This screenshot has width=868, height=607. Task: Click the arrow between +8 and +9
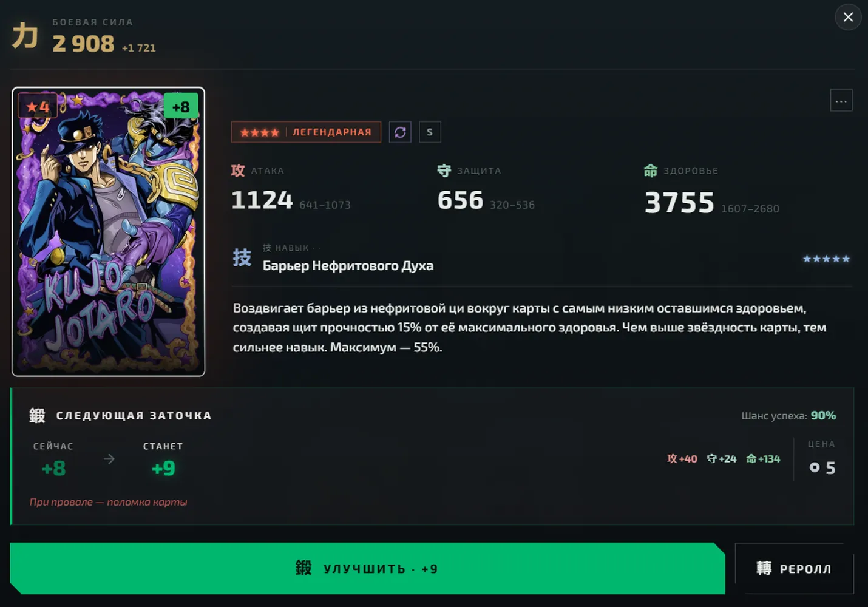click(x=109, y=459)
